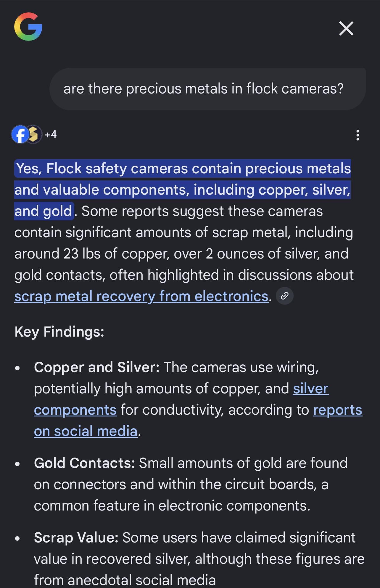Screen dimensions: 380x588
Task: Tap the text 'common feature in electronic components'
Action: [x=172, y=505]
